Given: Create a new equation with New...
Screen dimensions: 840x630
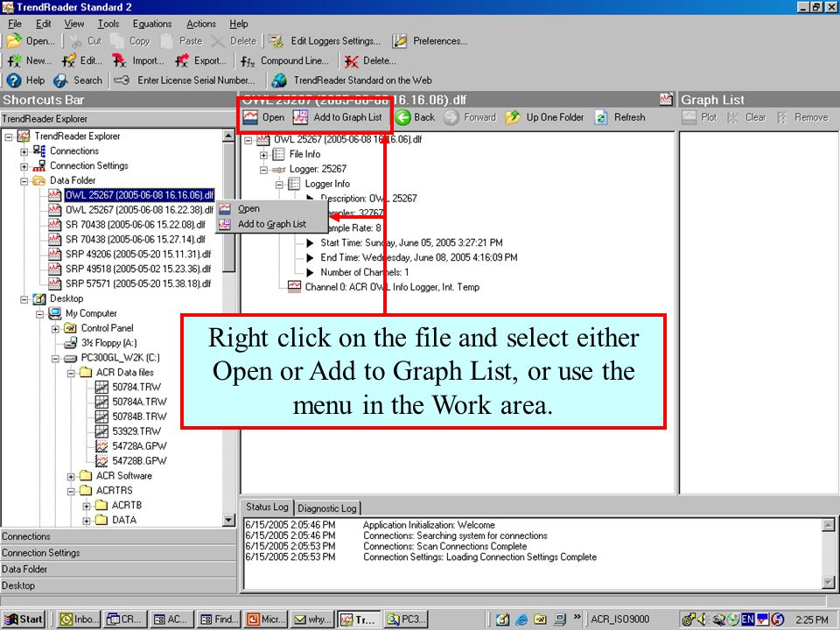Looking at the screenshot, I should point(29,60).
